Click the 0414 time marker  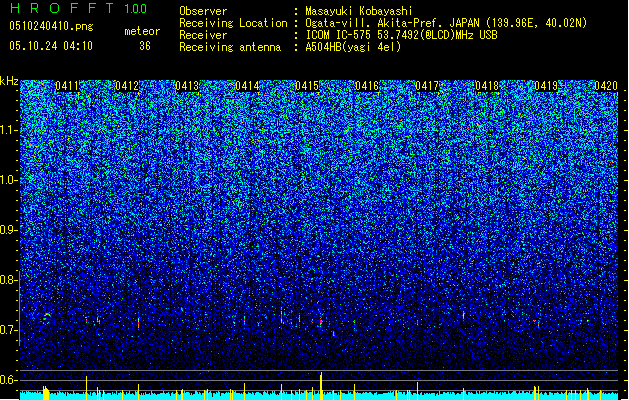click(x=247, y=86)
